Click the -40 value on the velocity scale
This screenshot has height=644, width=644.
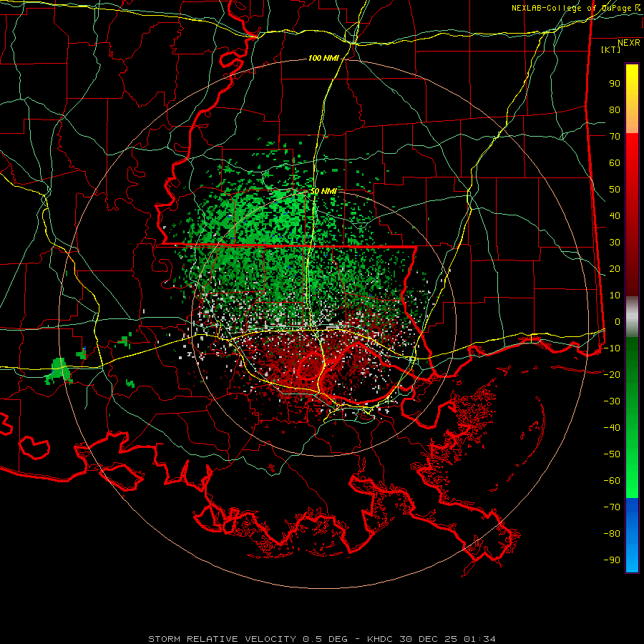coord(612,428)
